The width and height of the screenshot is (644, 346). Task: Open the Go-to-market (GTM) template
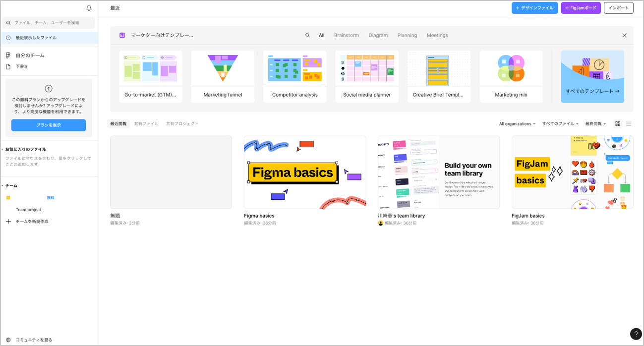point(151,76)
